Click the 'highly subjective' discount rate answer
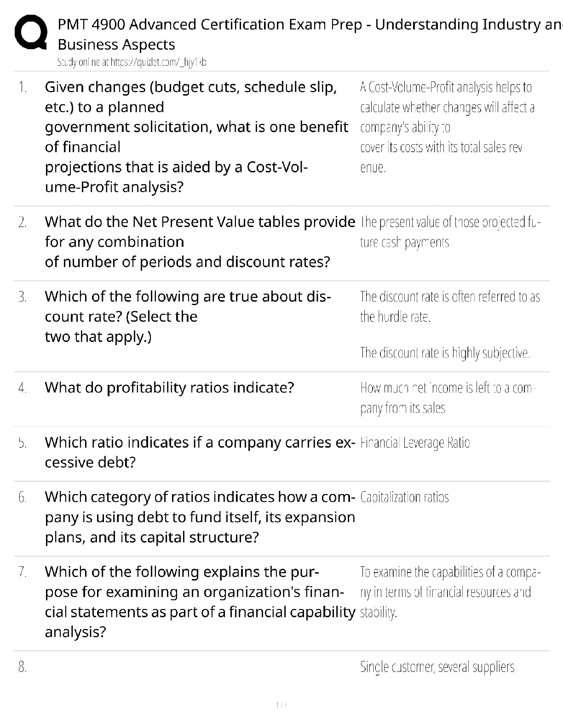Screen dimensions: 563x728 (x=445, y=353)
